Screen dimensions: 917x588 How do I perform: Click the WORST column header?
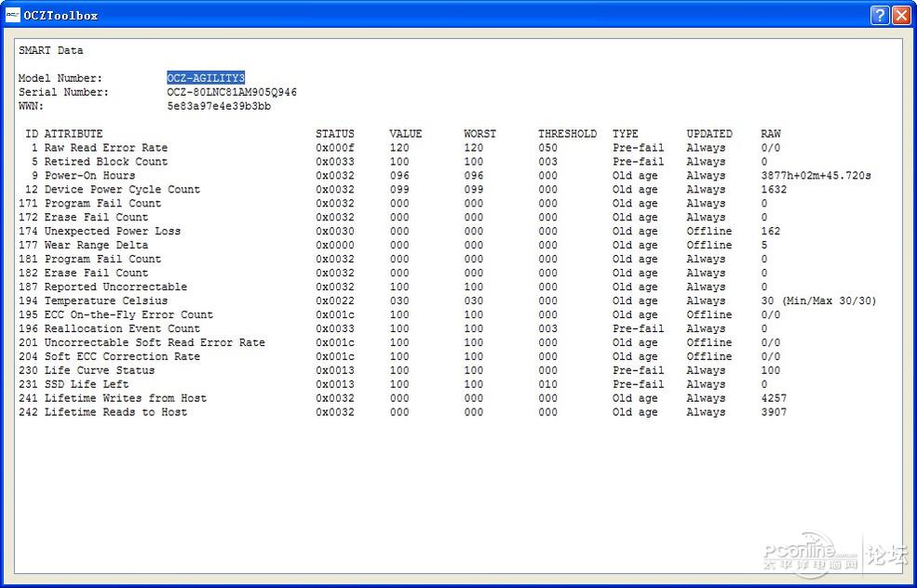[x=480, y=134]
